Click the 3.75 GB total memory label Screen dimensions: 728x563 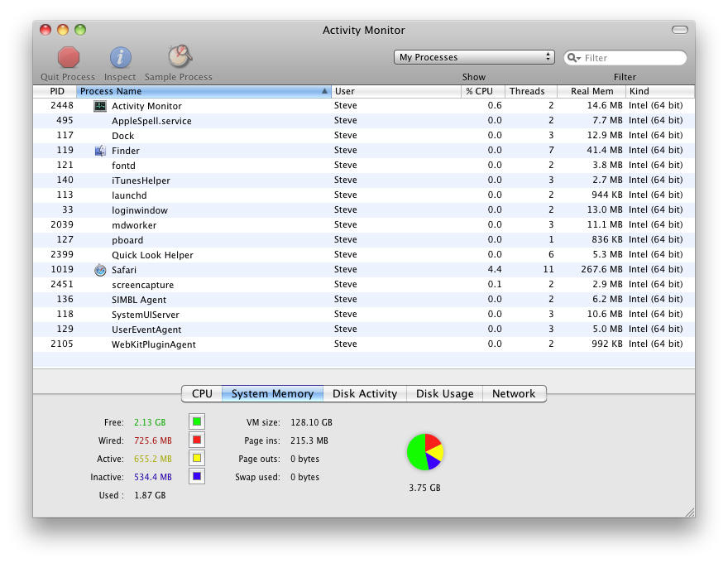click(424, 488)
